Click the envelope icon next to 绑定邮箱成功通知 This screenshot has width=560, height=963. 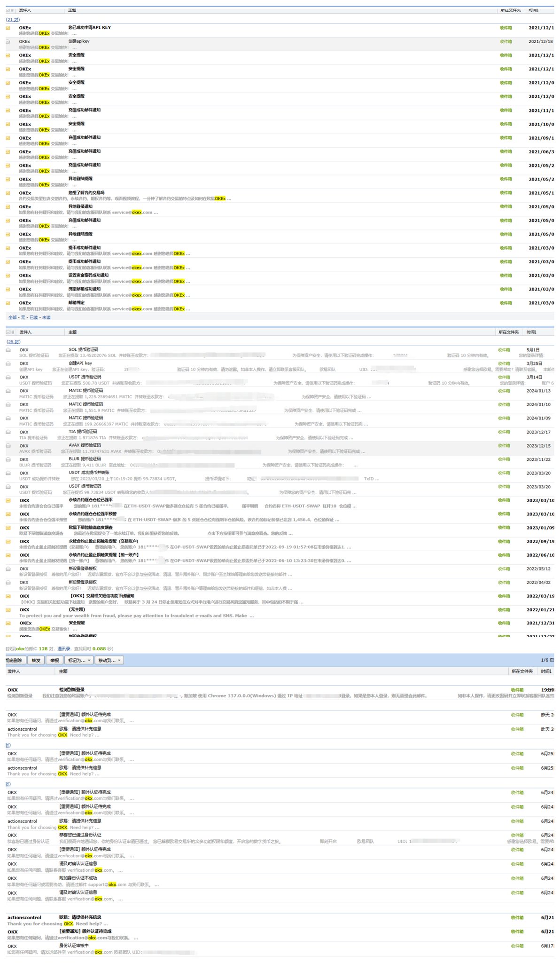[x=8, y=289]
